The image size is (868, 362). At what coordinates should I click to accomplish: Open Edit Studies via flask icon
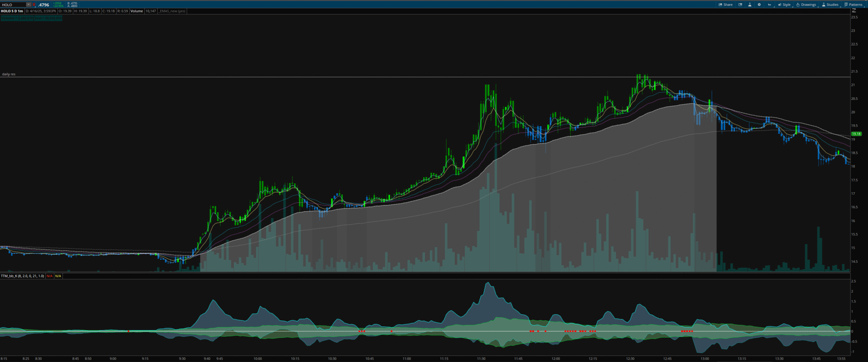[x=750, y=5]
